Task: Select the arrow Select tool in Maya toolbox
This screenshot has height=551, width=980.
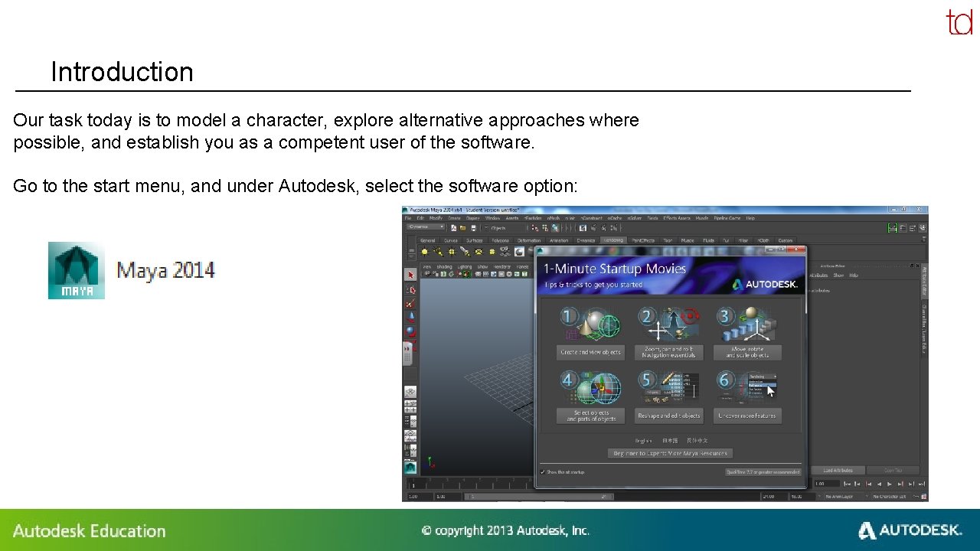Action: click(410, 275)
